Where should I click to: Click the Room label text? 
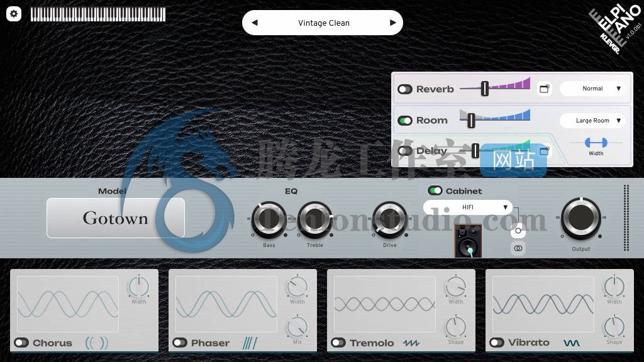(432, 120)
